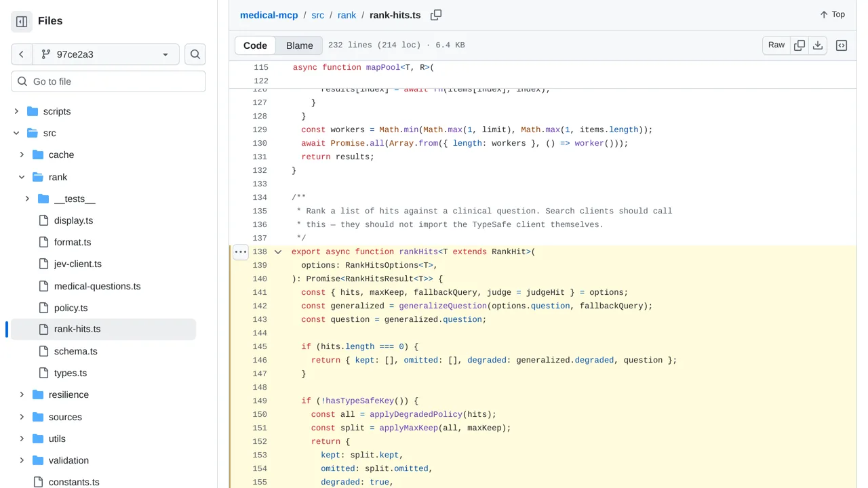Open jev-client.ts file

pos(78,264)
